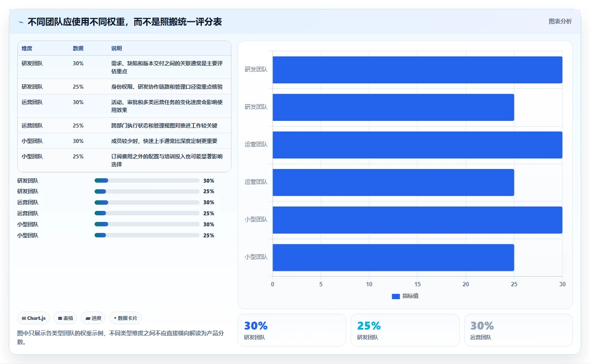Click the 小型团队 chart bar reaching 30
Image resolution: width=590 pixels, height=364 pixels.
pyautogui.click(x=417, y=220)
